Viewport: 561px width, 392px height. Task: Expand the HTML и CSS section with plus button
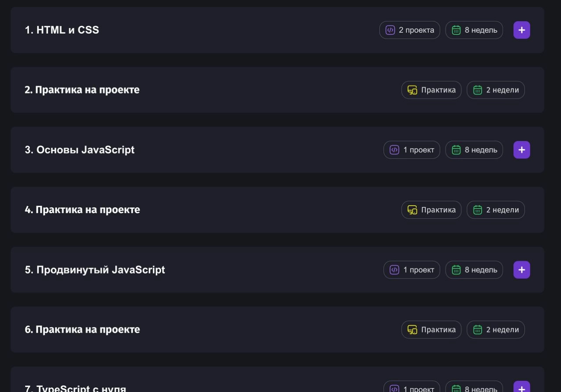pyautogui.click(x=522, y=30)
